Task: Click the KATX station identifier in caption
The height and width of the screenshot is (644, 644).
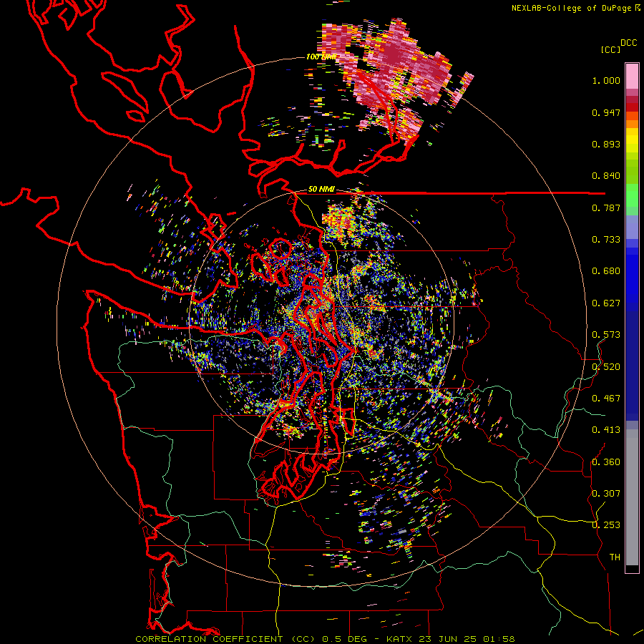Action: pyautogui.click(x=401, y=639)
